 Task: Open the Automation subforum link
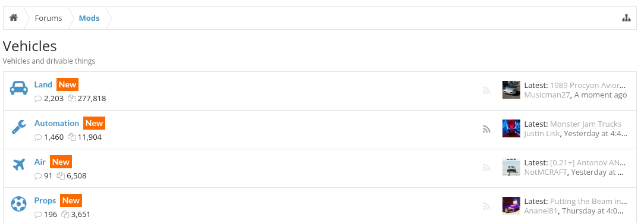tap(56, 123)
